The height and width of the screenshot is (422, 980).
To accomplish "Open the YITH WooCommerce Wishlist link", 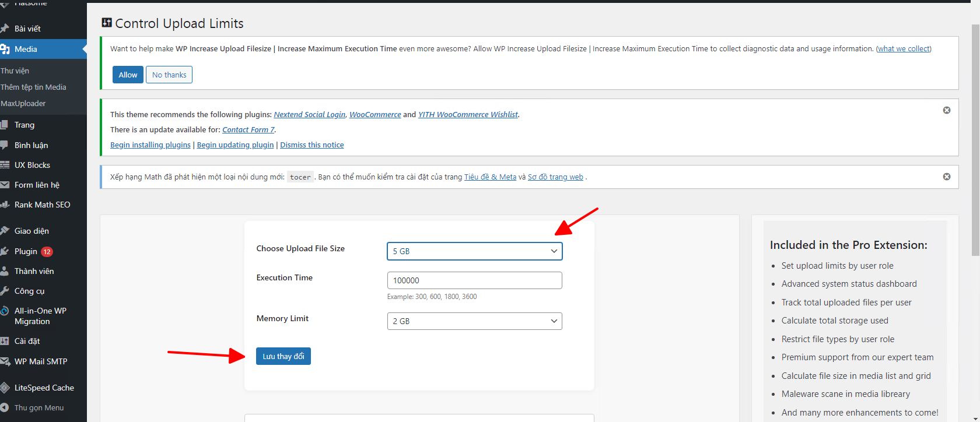I will click(x=468, y=115).
